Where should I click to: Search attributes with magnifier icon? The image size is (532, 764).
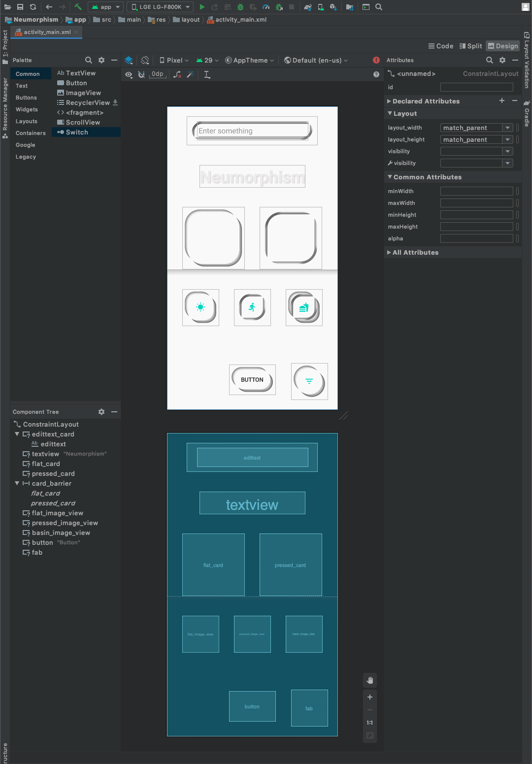click(x=490, y=60)
